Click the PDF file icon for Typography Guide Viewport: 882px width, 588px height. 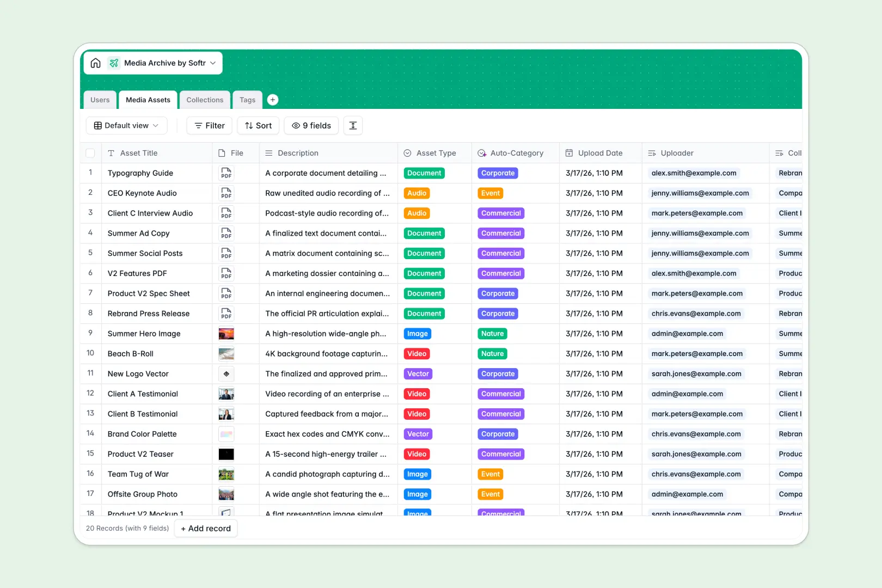point(226,173)
